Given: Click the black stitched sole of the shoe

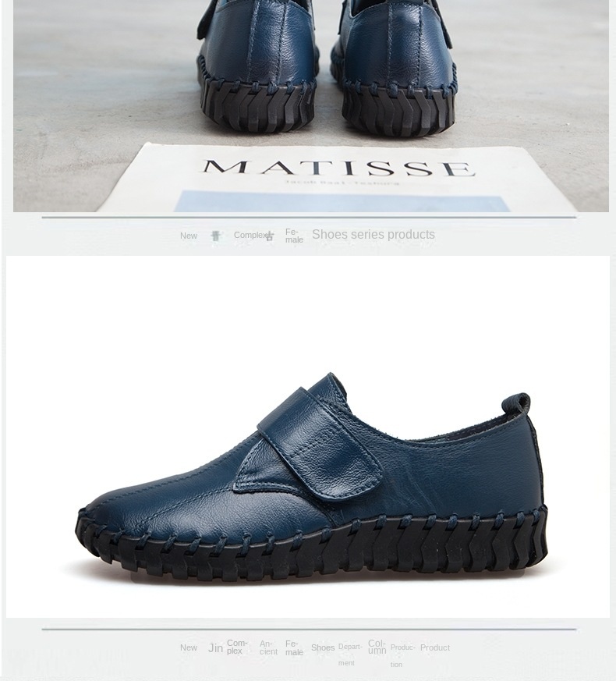Looking at the screenshot, I should click(313, 548).
